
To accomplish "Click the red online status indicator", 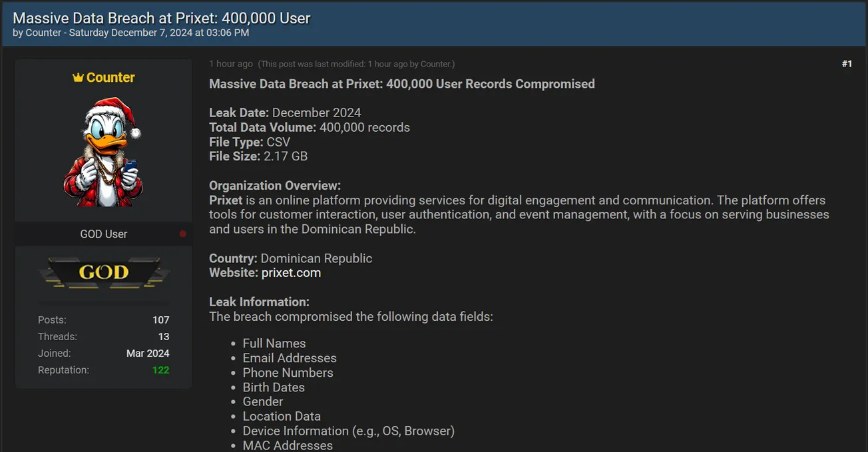I will (x=182, y=233).
